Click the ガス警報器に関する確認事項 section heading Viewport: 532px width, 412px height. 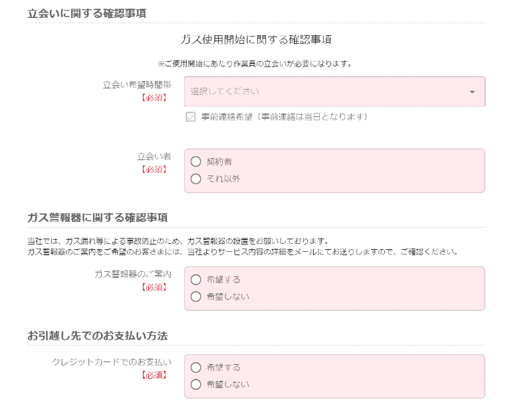point(97,218)
